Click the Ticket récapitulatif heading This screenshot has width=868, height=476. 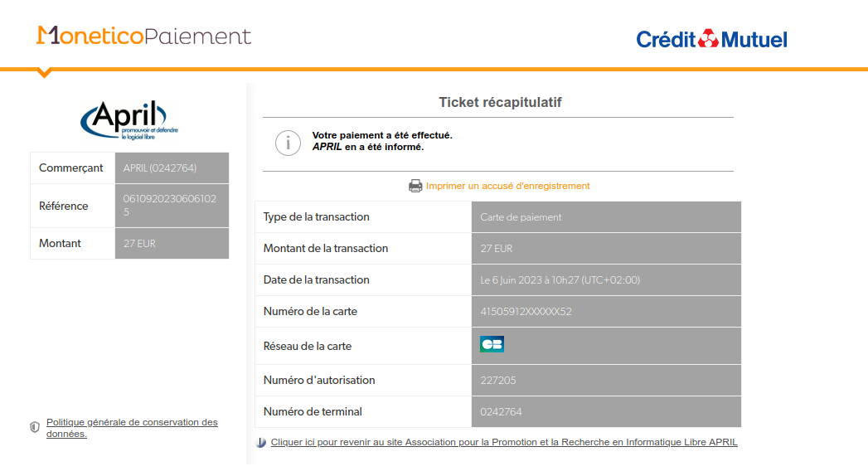tap(500, 102)
